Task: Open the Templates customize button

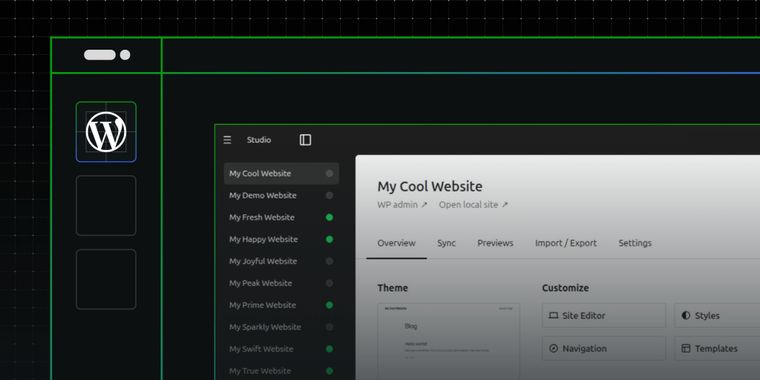Action: point(717,348)
